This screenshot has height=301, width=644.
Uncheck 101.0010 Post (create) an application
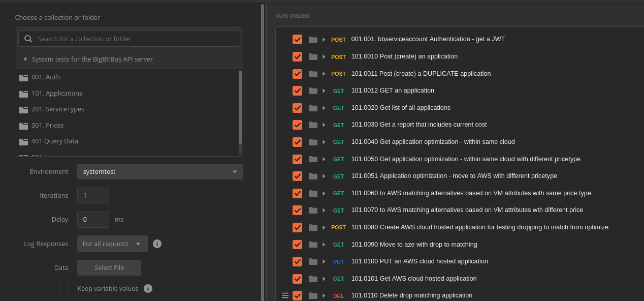coord(298,56)
